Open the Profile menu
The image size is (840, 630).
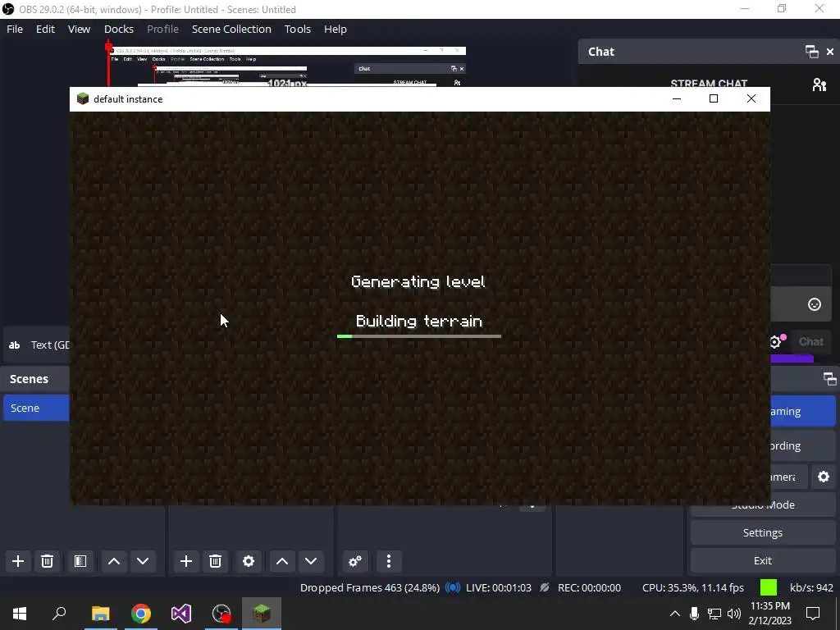163,29
